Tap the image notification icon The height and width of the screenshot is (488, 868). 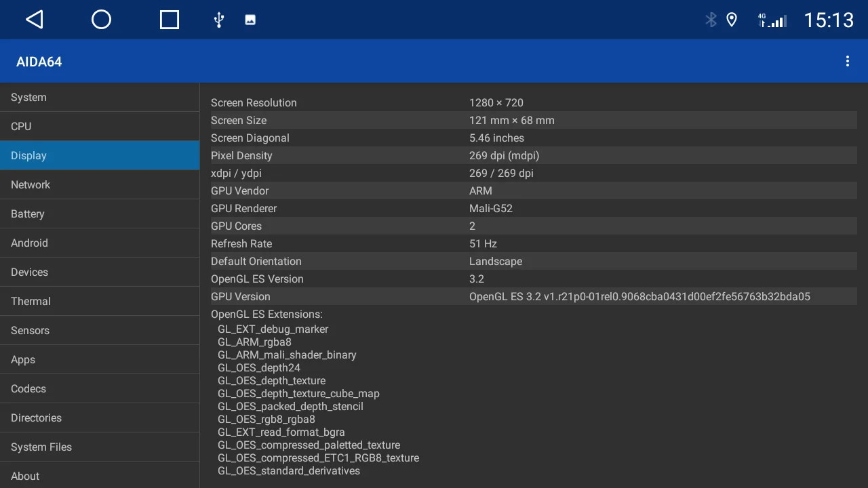[250, 20]
